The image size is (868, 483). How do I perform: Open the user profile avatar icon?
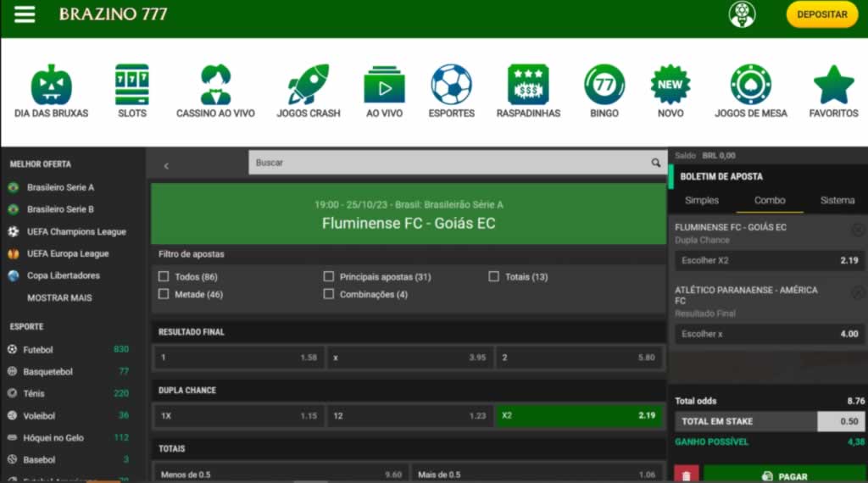point(742,14)
